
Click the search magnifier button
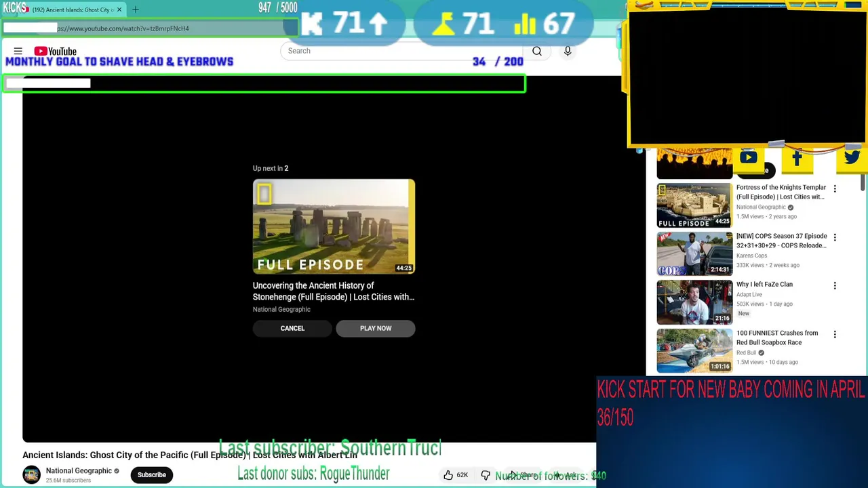point(536,51)
